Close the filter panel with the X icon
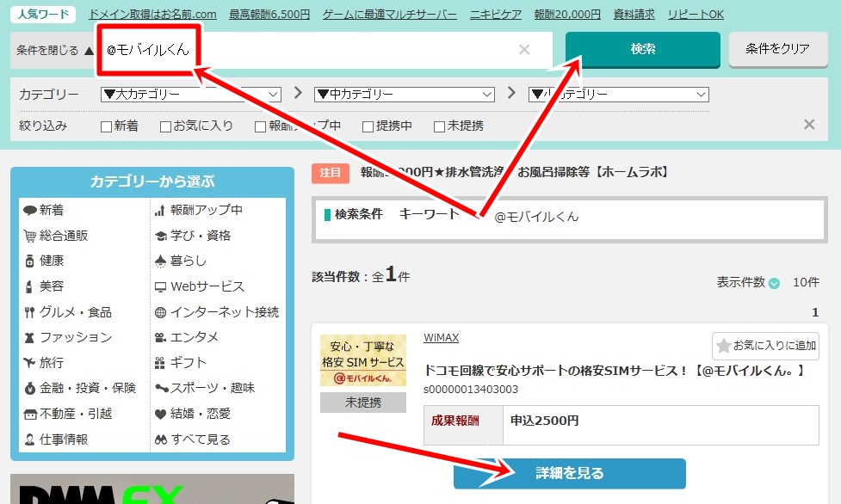 point(809,125)
